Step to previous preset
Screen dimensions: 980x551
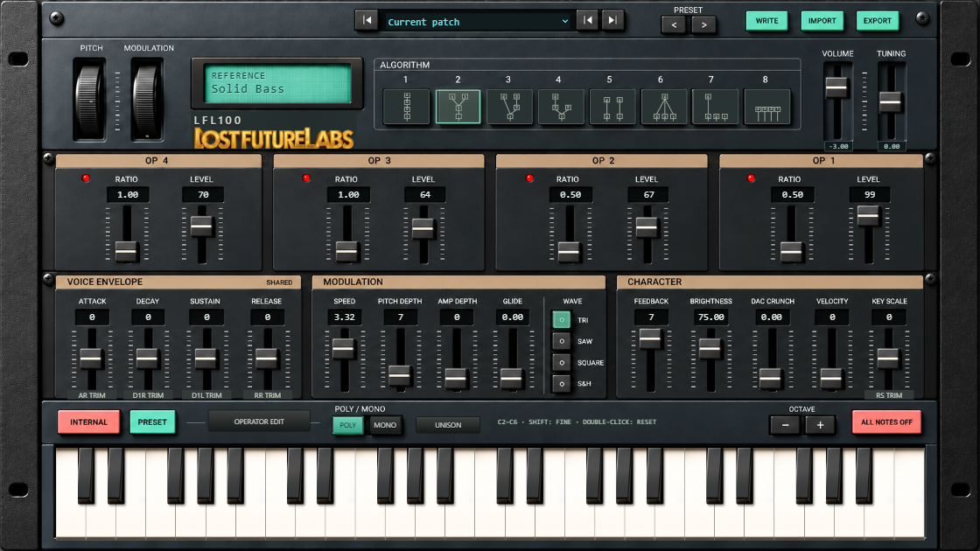click(674, 25)
